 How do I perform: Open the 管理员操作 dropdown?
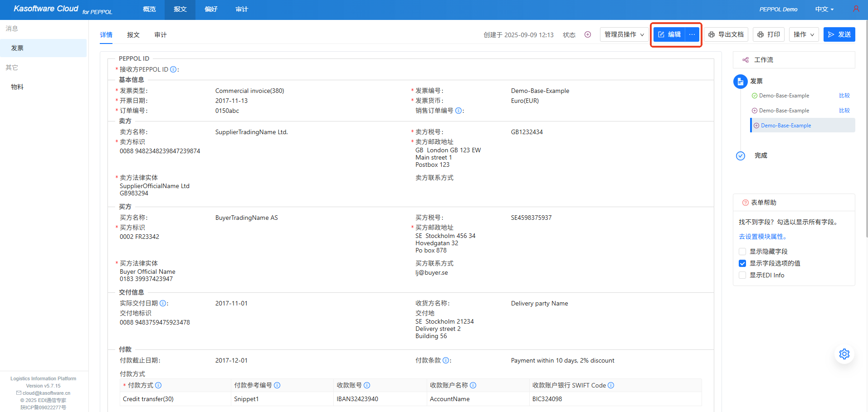pos(624,34)
